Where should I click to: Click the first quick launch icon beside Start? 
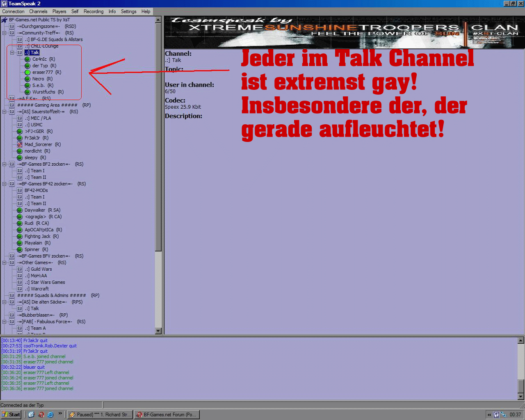click(x=31, y=415)
